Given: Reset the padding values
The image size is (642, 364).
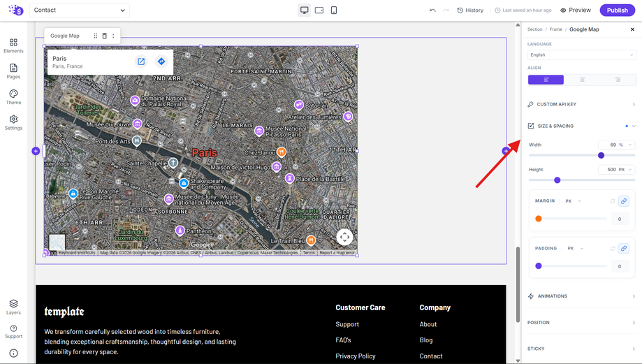Looking at the screenshot, I should [613, 249].
